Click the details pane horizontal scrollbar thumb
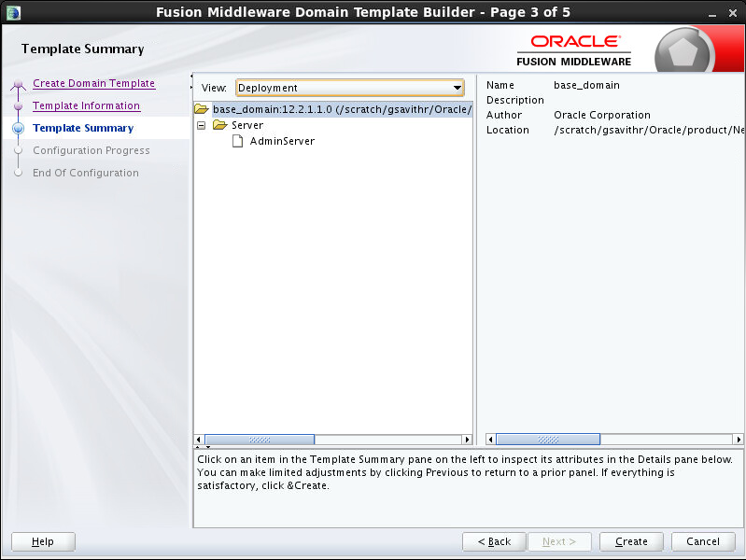 pyautogui.click(x=548, y=440)
